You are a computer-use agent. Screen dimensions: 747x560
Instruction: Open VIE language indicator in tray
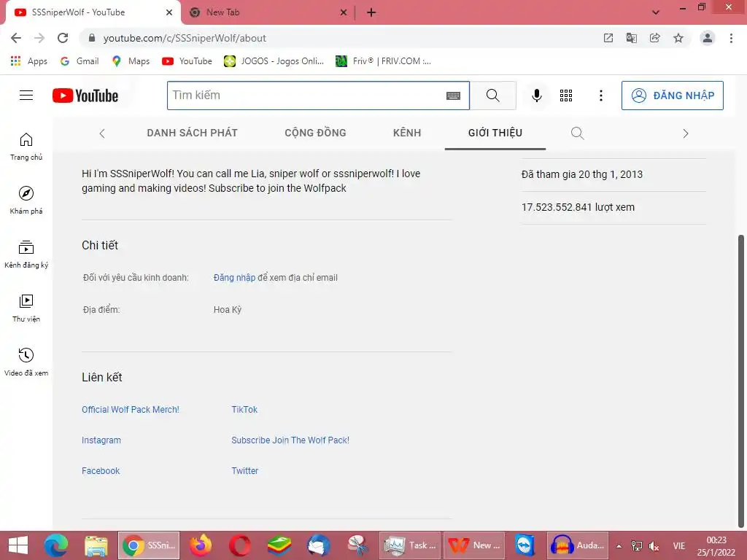tap(679, 545)
